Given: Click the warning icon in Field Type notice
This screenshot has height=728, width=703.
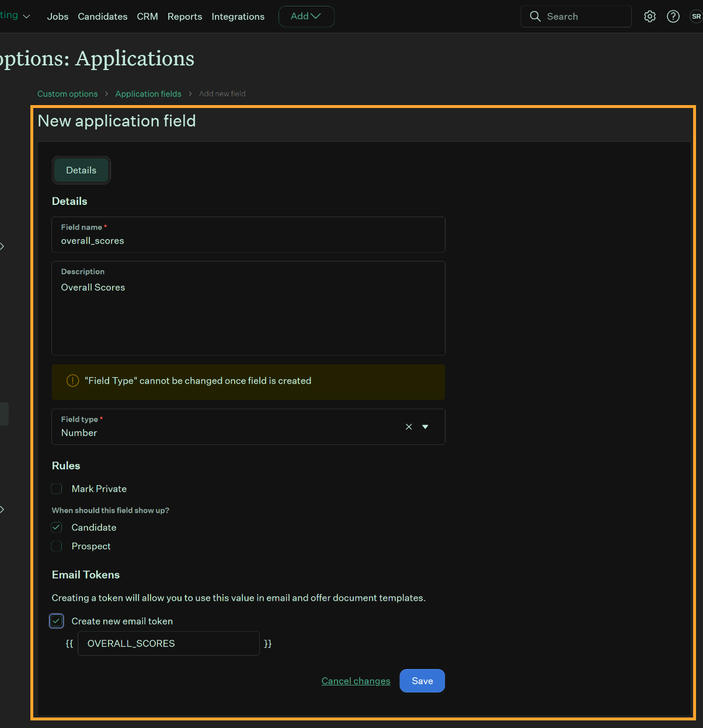Looking at the screenshot, I should click(72, 381).
